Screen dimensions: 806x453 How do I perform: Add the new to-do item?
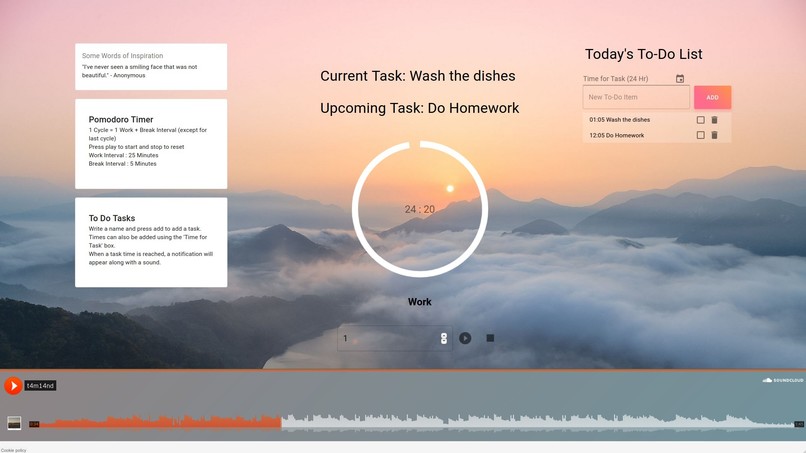pos(712,97)
